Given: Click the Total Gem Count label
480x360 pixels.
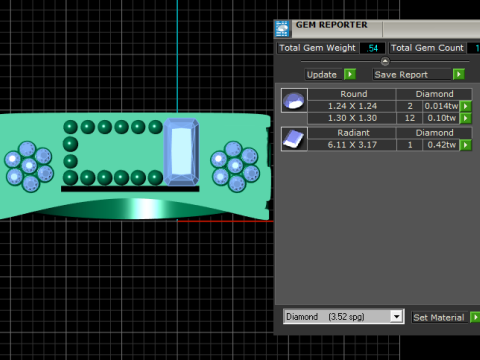Looking at the screenshot, I should pyautogui.click(x=427, y=48).
